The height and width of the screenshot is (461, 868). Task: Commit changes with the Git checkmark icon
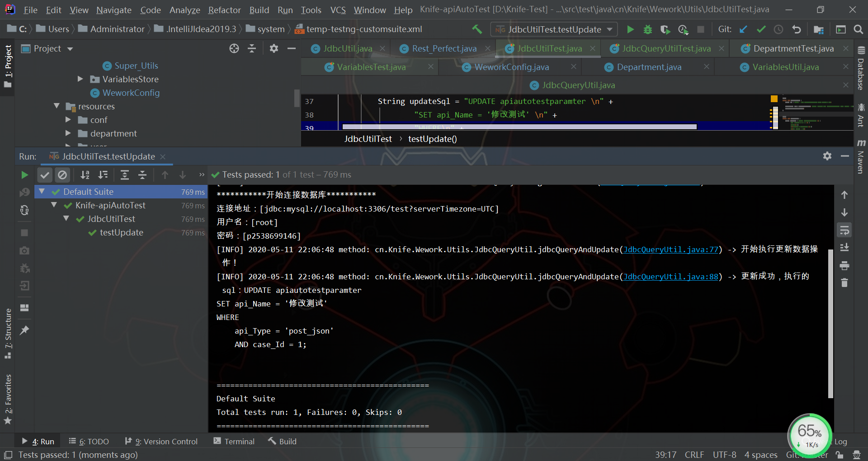761,29
